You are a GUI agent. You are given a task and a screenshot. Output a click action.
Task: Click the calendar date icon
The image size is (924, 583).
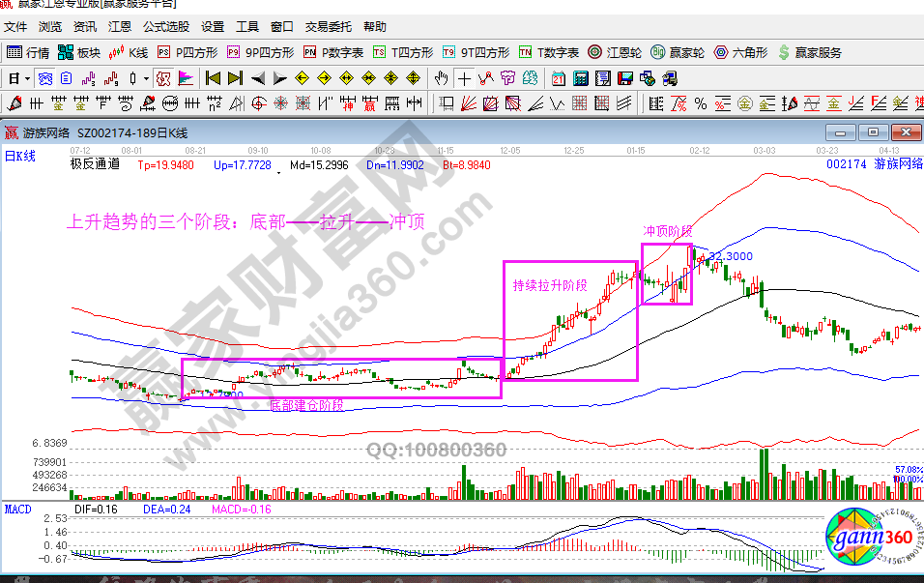(x=559, y=78)
